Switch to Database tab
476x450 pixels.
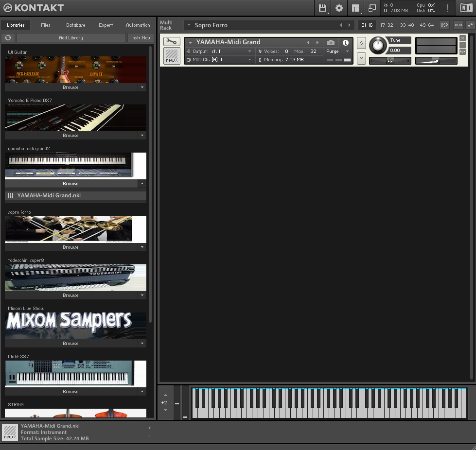pos(75,25)
